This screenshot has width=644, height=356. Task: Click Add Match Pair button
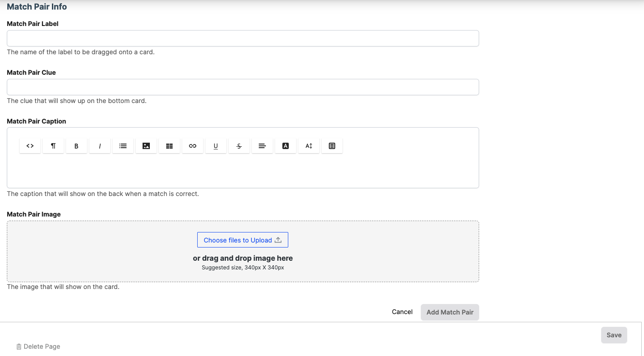(450, 312)
